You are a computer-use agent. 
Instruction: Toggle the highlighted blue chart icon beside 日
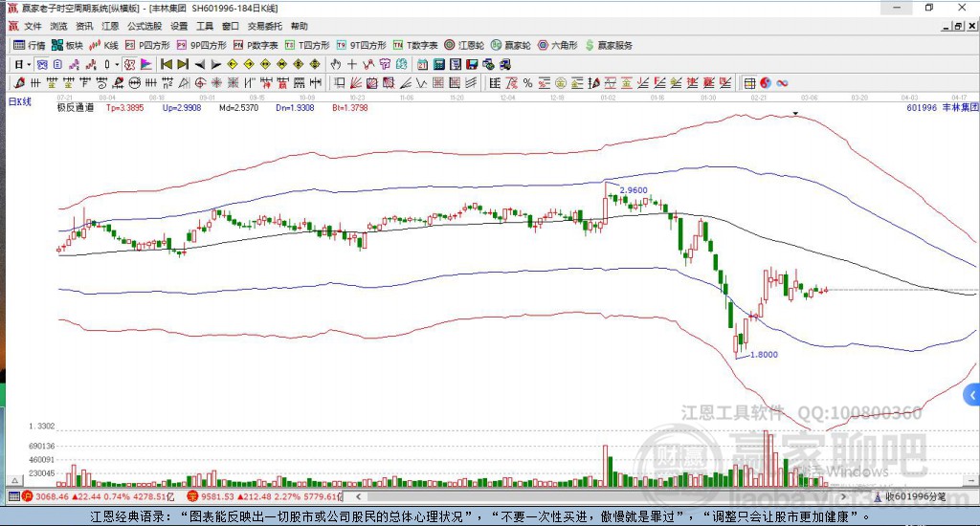[42, 64]
